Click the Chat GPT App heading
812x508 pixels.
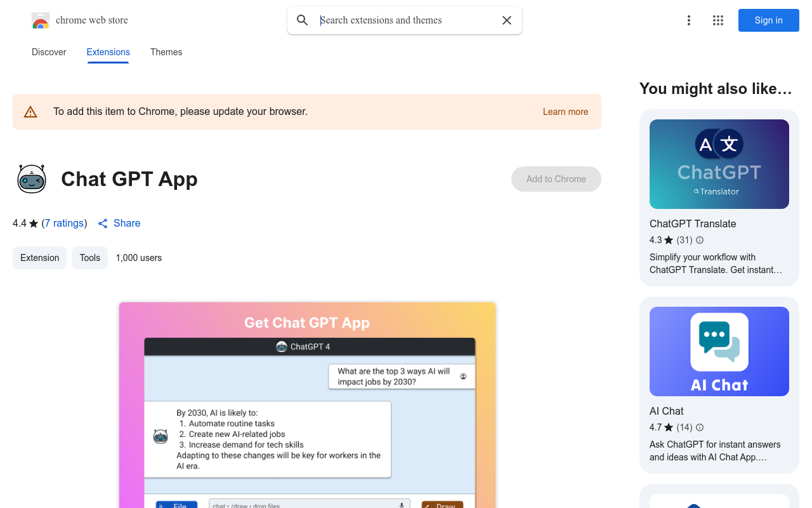coord(129,179)
